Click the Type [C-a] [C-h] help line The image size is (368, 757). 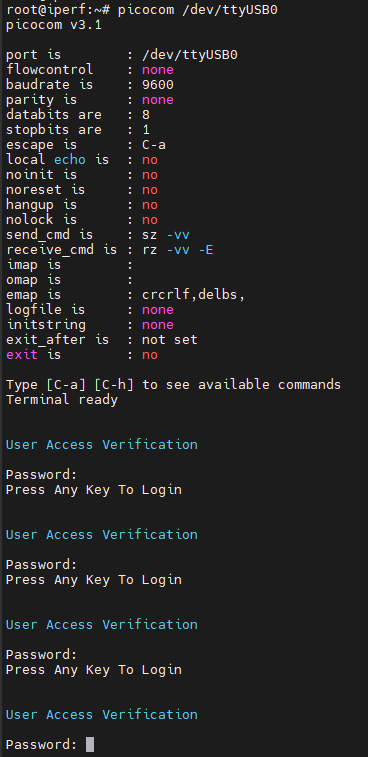click(x=173, y=385)
